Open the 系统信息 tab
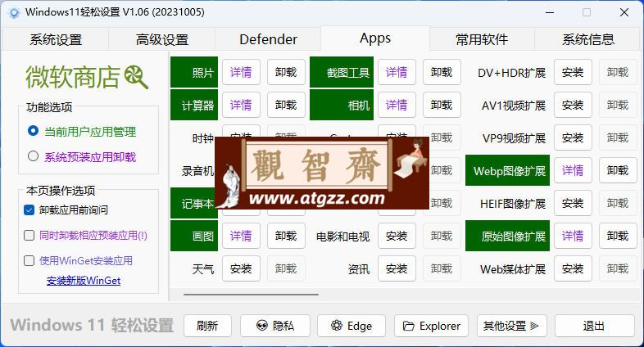 coord(588,39)
